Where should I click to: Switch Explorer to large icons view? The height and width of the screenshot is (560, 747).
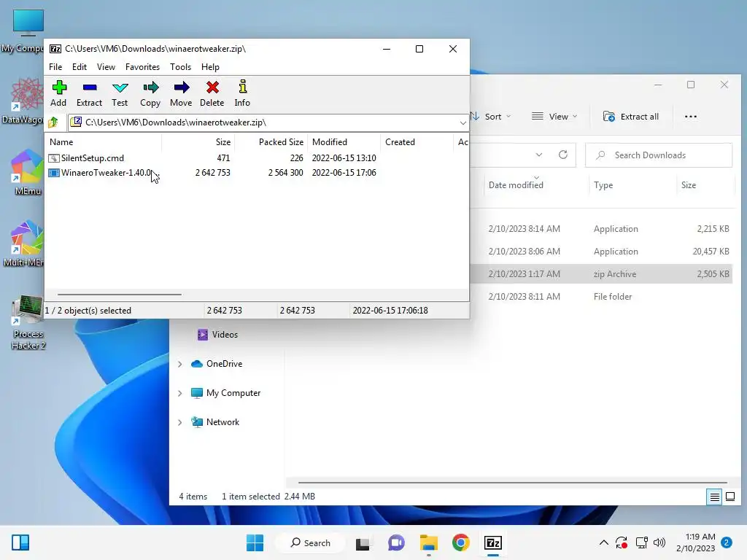click(x=730, y=497)
